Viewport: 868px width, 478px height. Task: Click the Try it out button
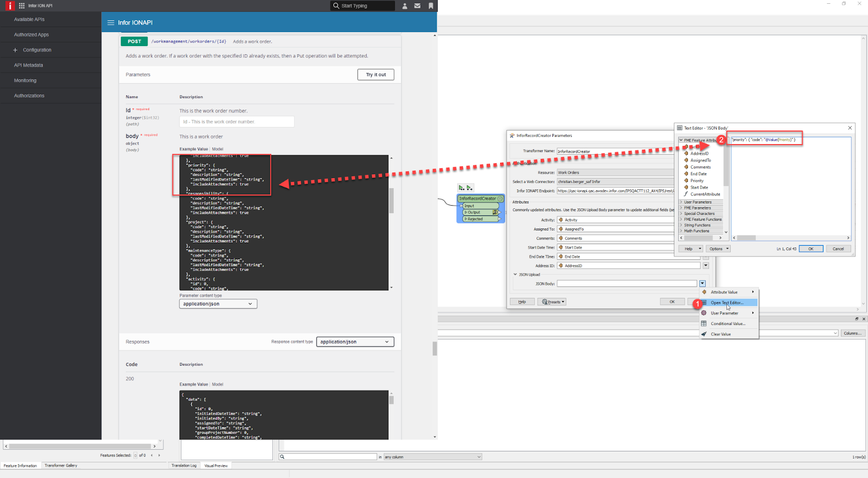point(376,74)
